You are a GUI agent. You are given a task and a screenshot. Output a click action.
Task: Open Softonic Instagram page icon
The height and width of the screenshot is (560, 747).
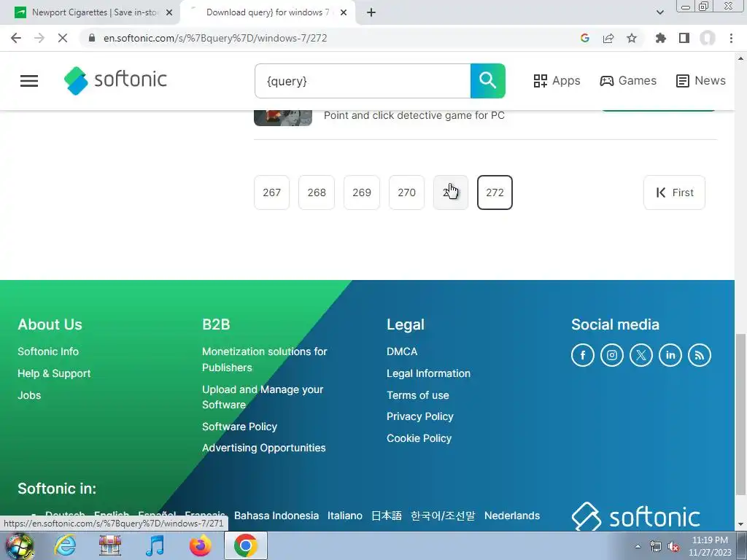point(612,355)
